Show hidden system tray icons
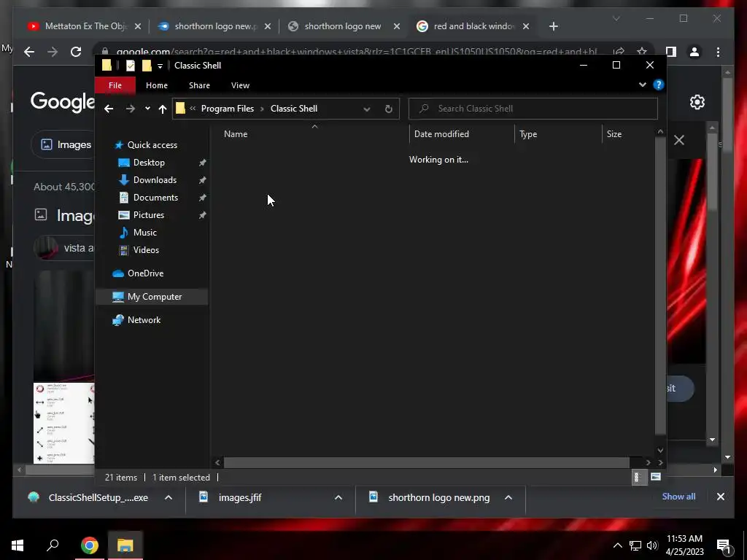The image size is (747, 560). coord(617,545)
